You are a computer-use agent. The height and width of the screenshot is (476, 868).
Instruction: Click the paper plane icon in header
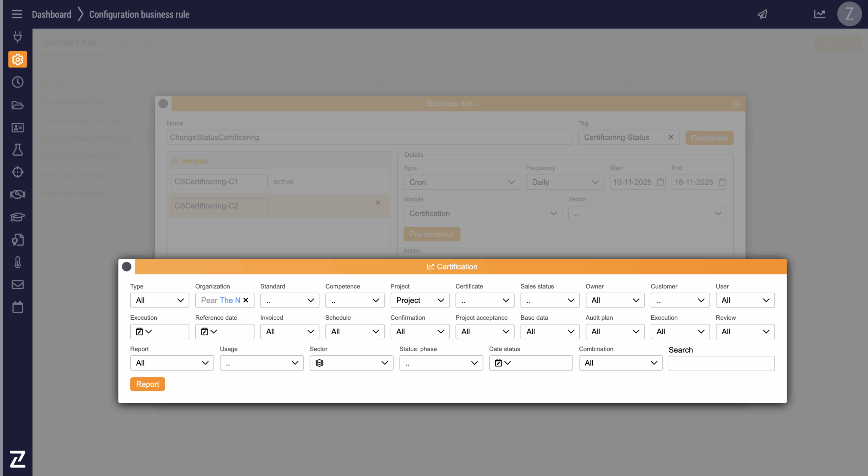(762, 14)
